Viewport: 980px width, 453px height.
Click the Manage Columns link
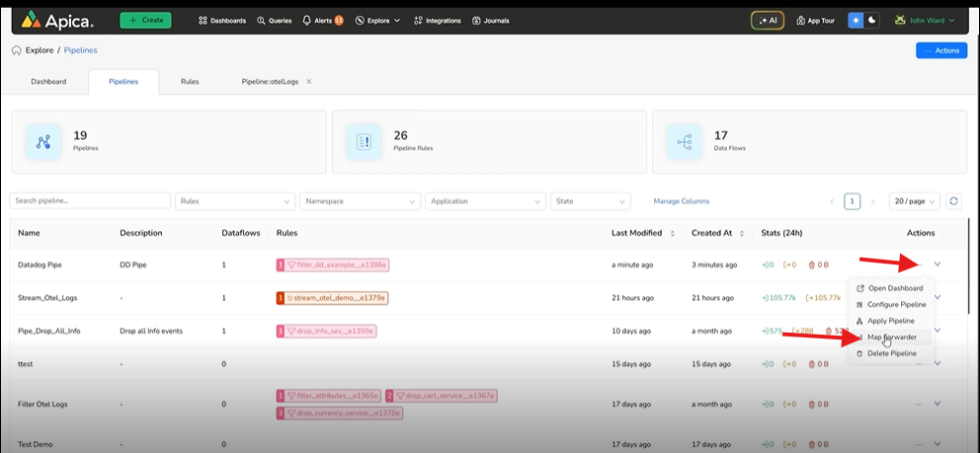681,200
